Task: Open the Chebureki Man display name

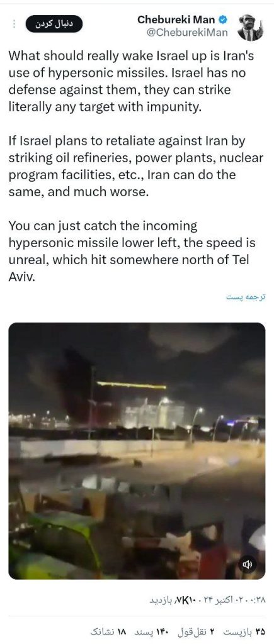Action: pyautogui.click(x=176, y=19)
